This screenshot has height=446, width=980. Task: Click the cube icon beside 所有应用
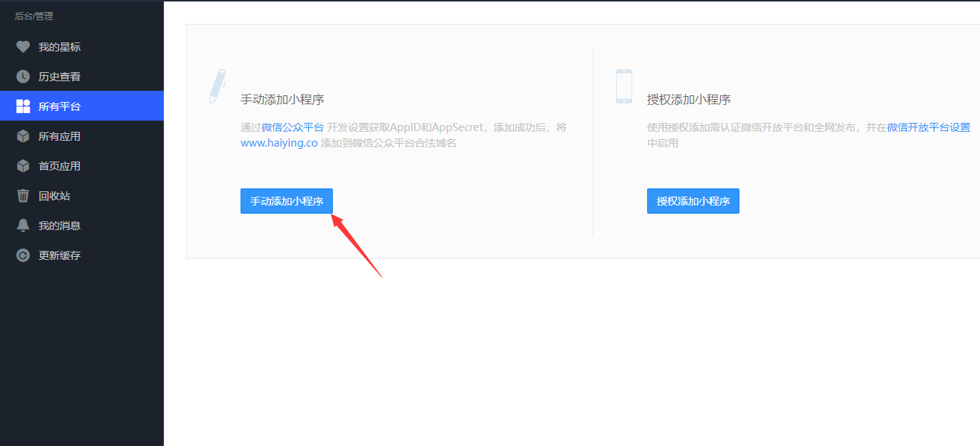(23, 136)
